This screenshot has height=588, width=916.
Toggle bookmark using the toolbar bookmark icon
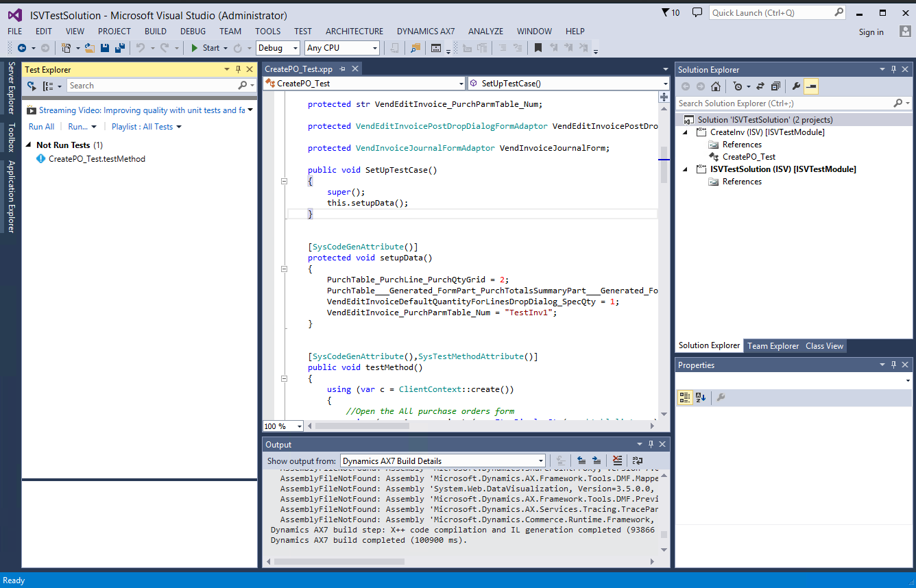pos(538,48)
